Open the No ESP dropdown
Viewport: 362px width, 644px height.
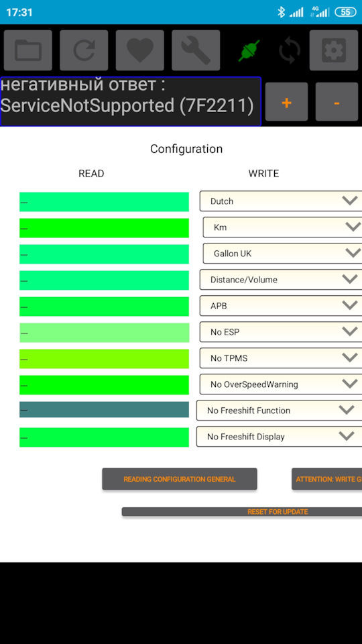tap(281, 332)
